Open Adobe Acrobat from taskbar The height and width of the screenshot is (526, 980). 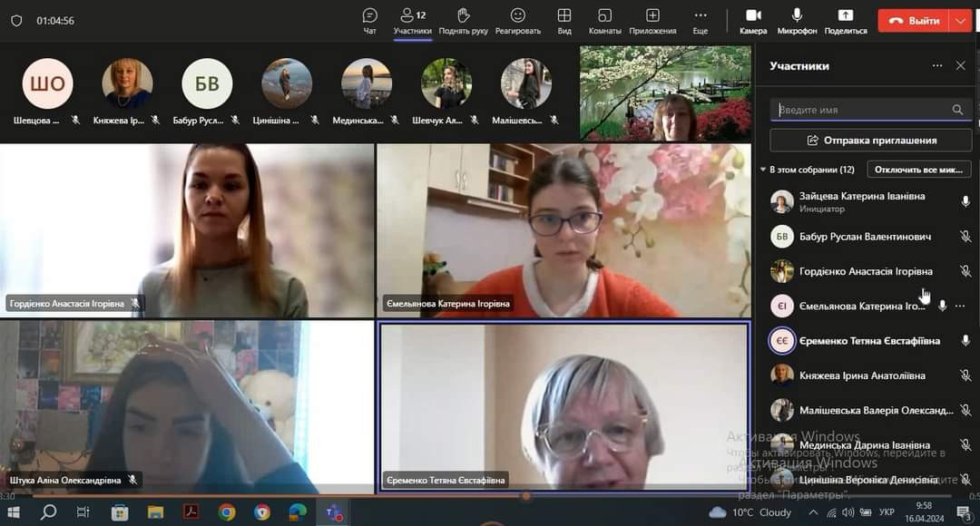191,512
